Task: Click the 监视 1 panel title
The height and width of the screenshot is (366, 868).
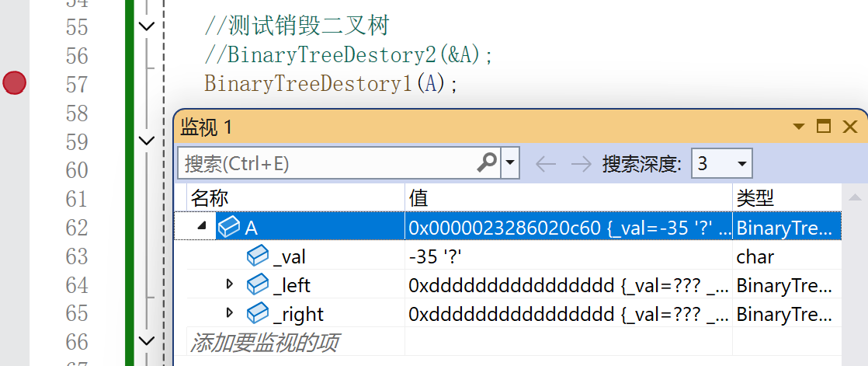Action: pos(207,127)
